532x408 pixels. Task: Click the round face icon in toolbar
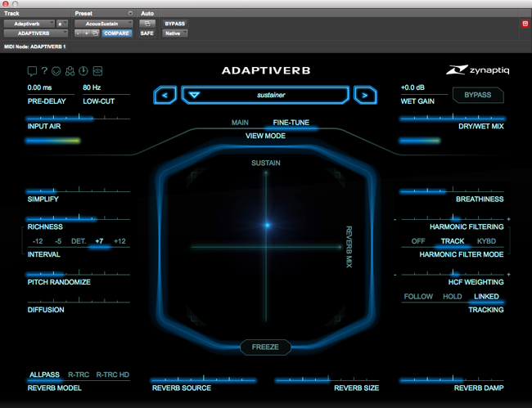pos(56,71)
